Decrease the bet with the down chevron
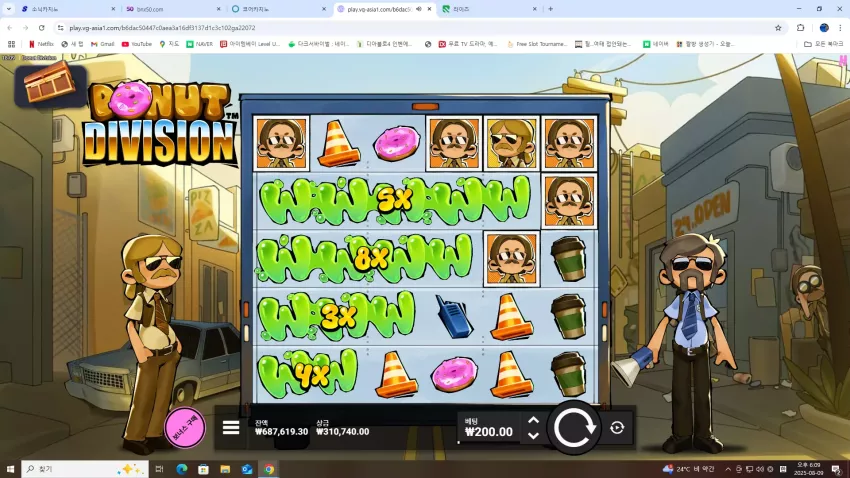The height and width of the screenshot is (478, 850). pos(533,435)
